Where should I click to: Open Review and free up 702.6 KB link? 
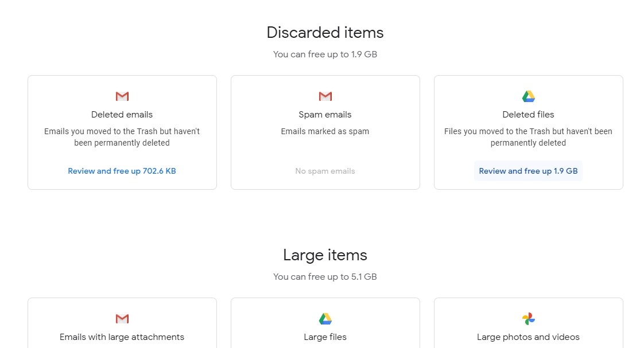(x=122, y=171)
